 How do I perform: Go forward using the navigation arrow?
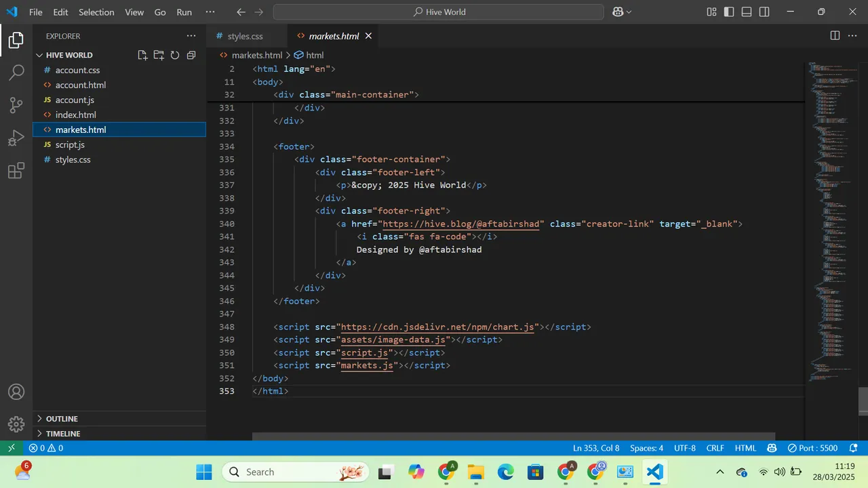[x=260, y=12]
